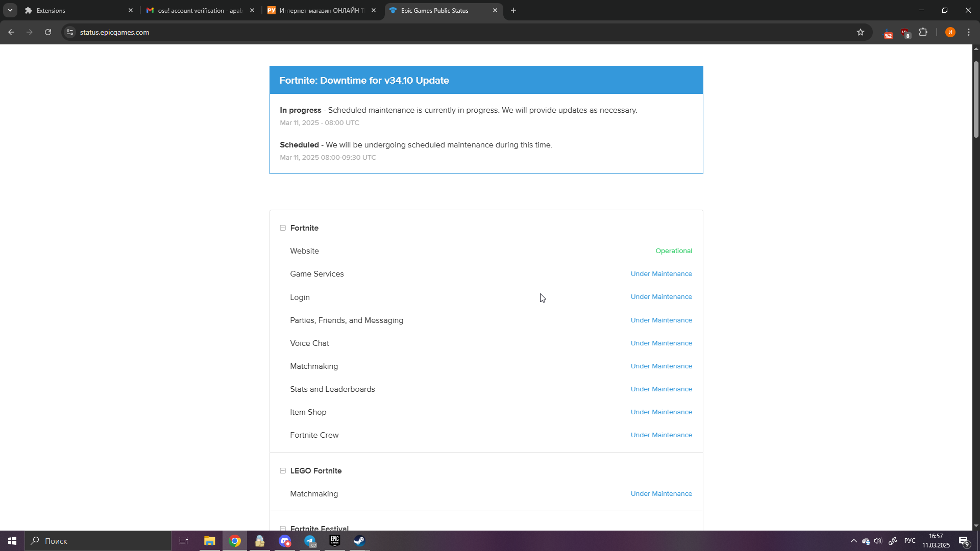Open Task View on taskbar

tap(184, 541)
